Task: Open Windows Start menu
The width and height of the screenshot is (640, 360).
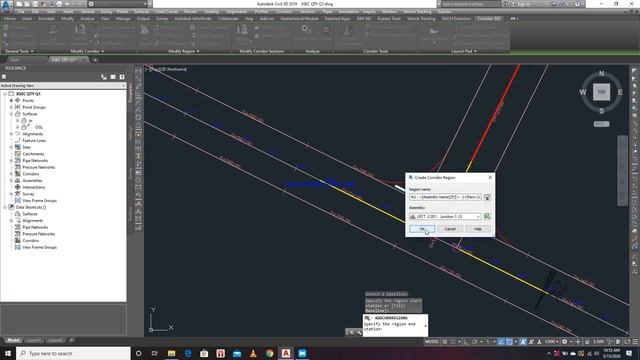Action: (x=8, y=353)
